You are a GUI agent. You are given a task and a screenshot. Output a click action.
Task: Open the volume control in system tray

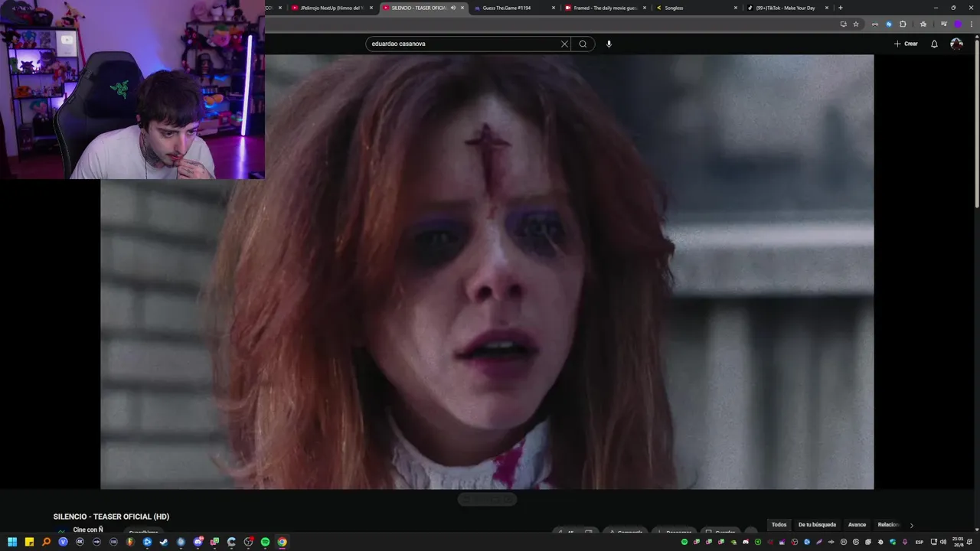point(943,542)
